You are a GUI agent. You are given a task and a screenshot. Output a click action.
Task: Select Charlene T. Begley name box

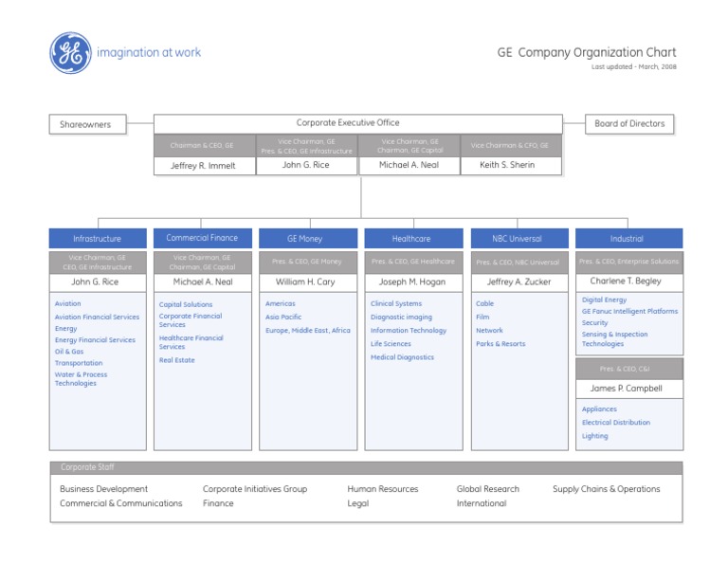click(628, 281)
